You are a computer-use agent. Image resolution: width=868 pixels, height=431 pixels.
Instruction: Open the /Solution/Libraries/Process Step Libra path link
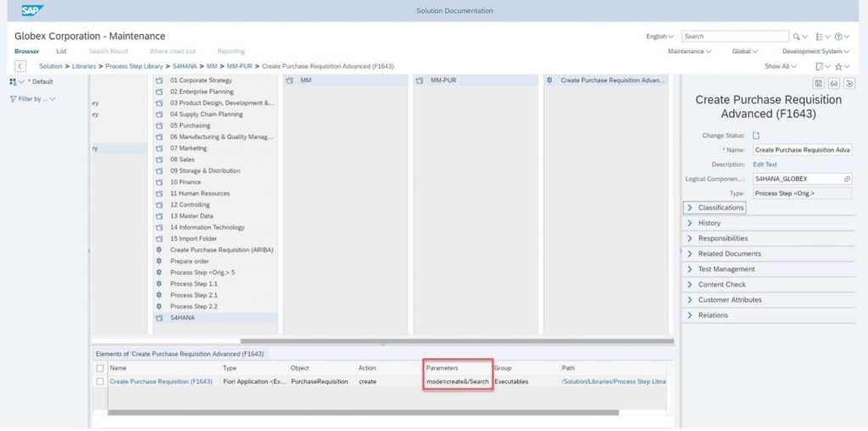click(x=614, y=382)
